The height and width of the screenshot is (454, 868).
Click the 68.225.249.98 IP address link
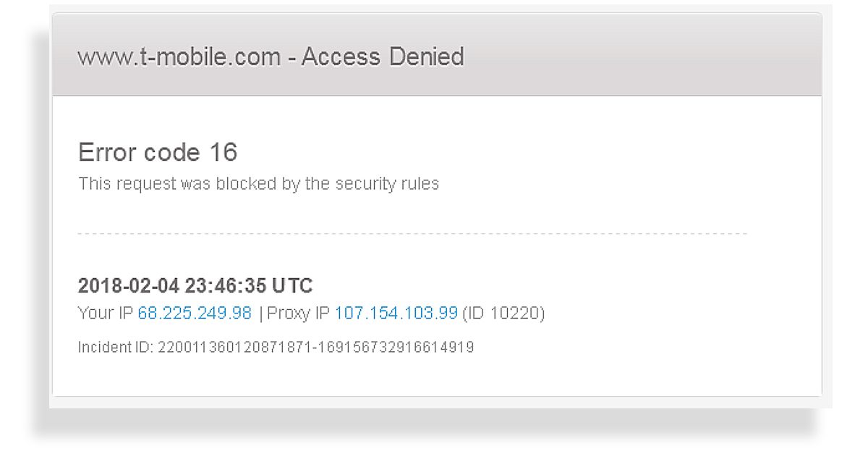click(195, 314)
